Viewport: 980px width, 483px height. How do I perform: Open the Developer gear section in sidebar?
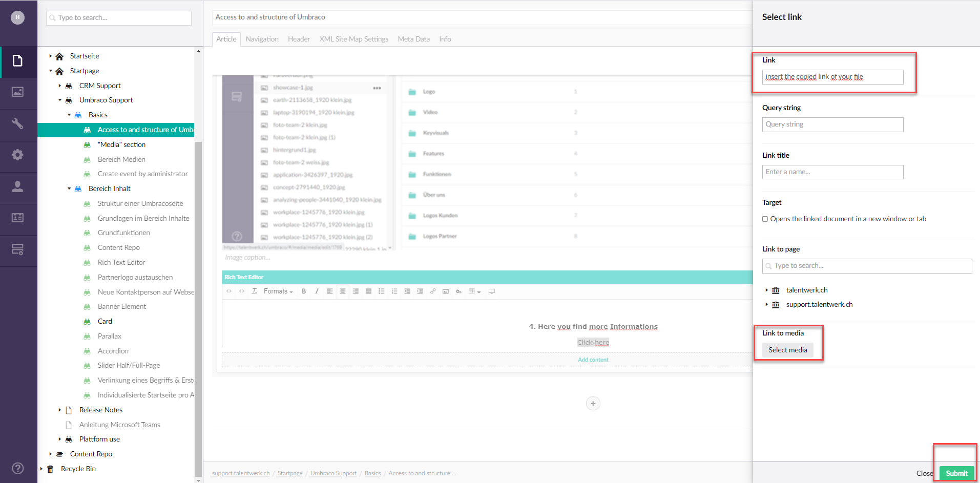(18, 155)
